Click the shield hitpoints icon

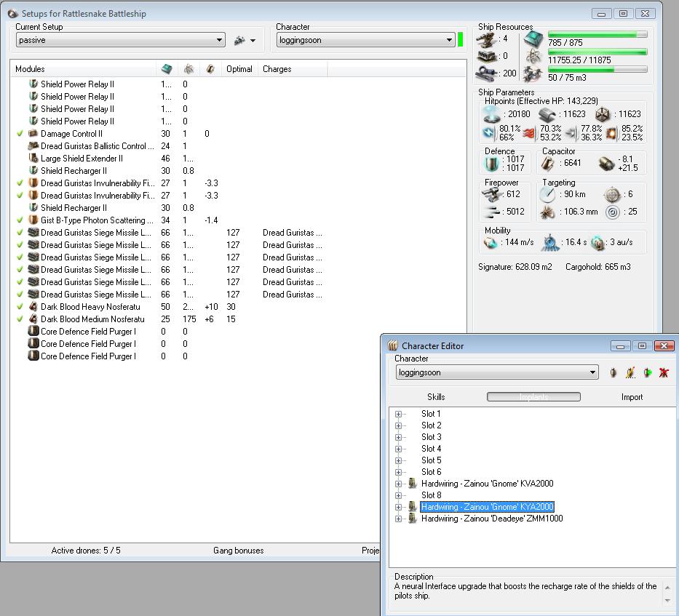[x=493, y=114]
